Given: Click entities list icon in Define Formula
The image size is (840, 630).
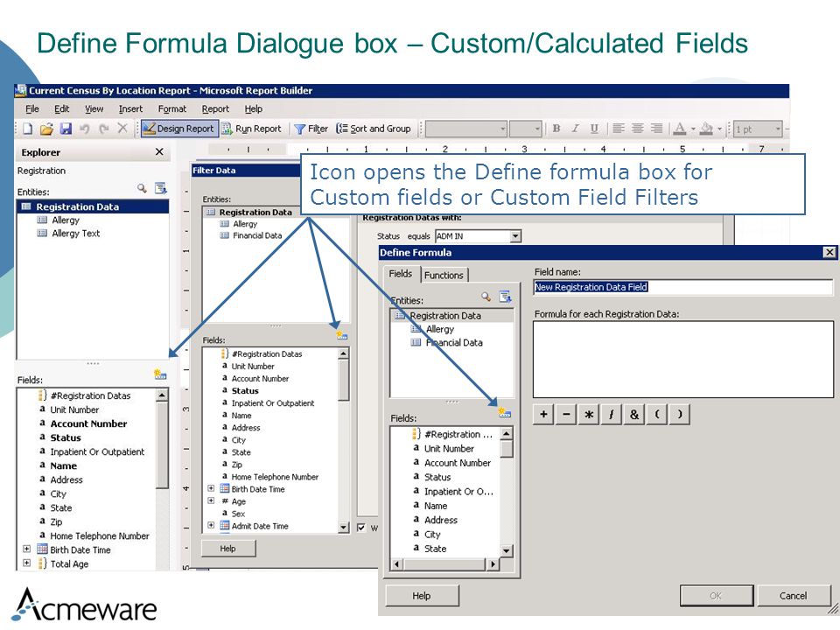Looking at the screenshot, I should (505, 297).
